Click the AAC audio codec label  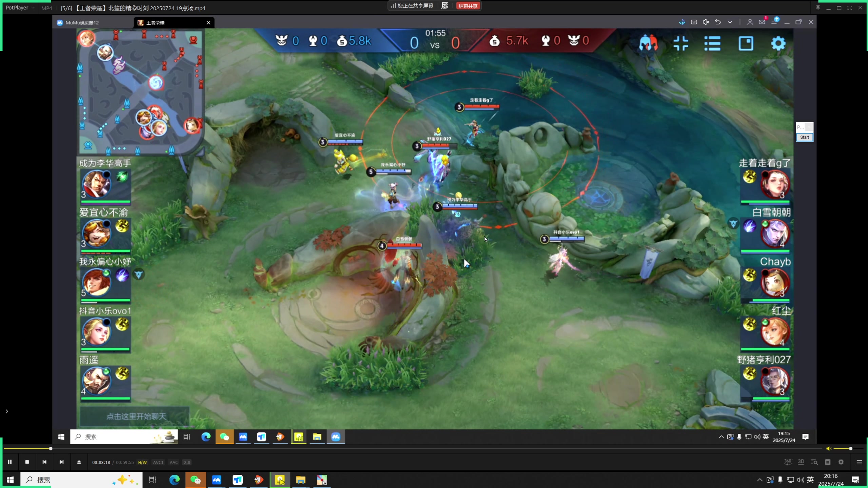[x=174, y=462]
